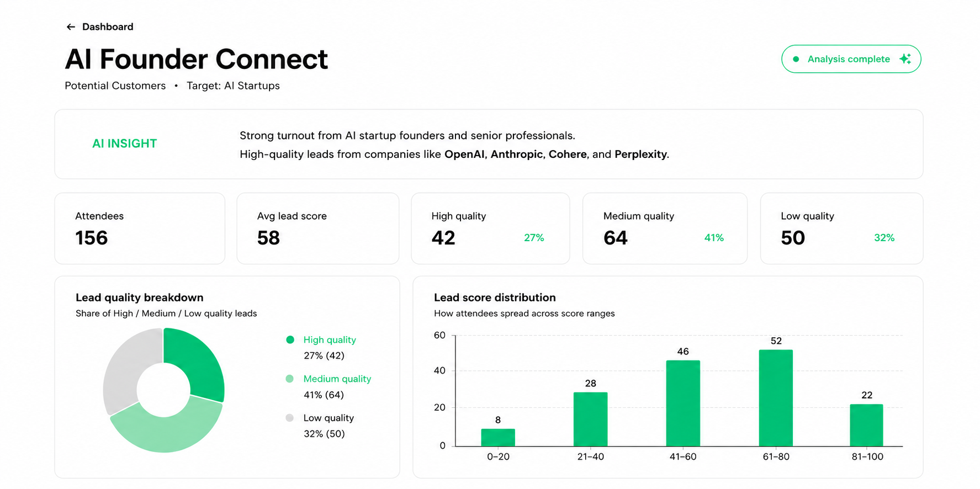Click the 61–80 bar with value 52
This screenshot has height=489, width=980.
click(x=776, y=398)
